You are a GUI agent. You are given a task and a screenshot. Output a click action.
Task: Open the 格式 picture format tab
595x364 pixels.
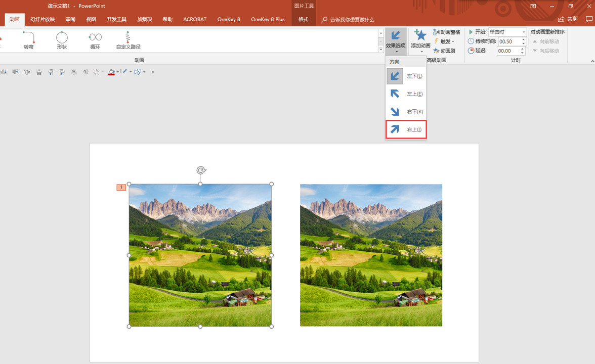(x=303, y=19)
